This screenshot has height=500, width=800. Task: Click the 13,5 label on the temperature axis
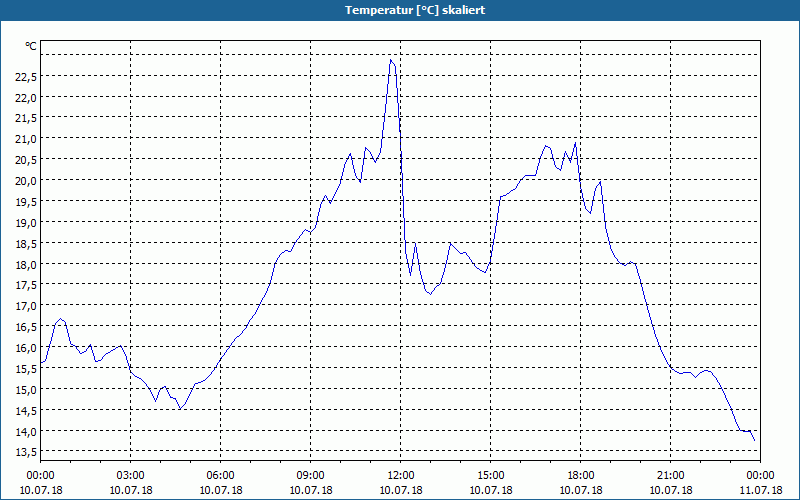coord(26,452)
